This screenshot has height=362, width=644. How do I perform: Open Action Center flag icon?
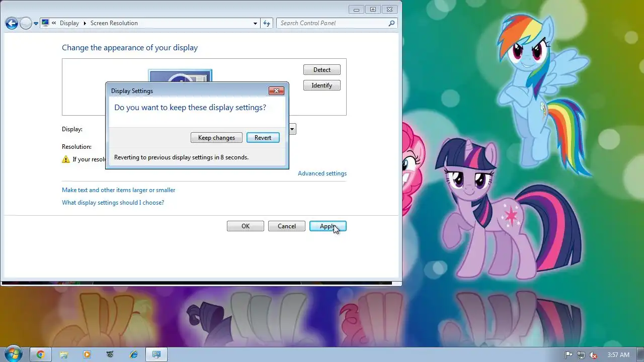coord(569,355)
